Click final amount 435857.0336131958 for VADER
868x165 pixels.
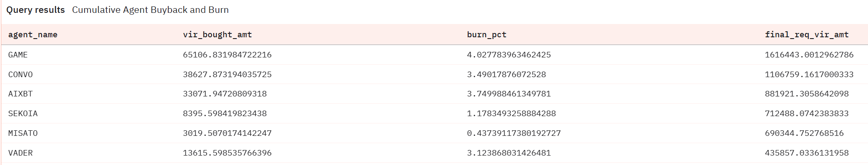click(807, 153)
